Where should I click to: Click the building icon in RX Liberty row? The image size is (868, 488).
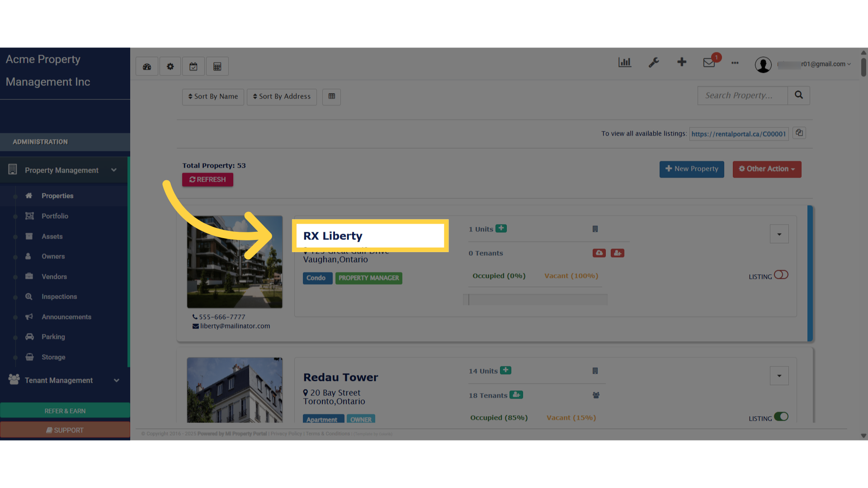(x=595, y=229)
